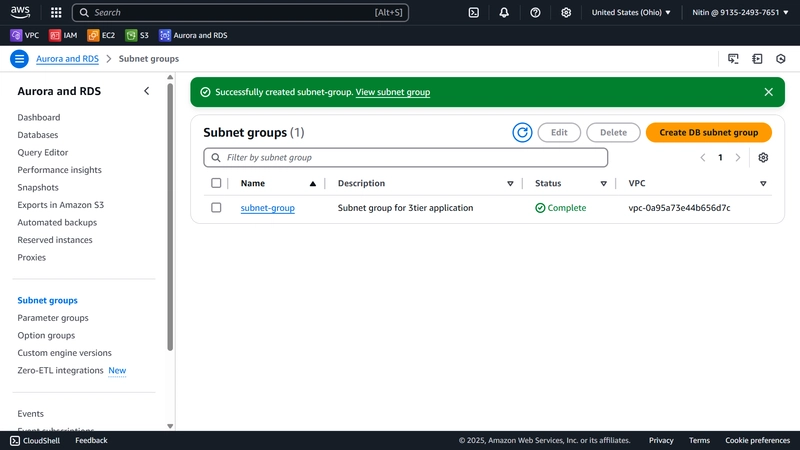Open the help question mark icon
The height and width of the screenshot is (450, 800).
pyautogui.click(x=535, y=13)
